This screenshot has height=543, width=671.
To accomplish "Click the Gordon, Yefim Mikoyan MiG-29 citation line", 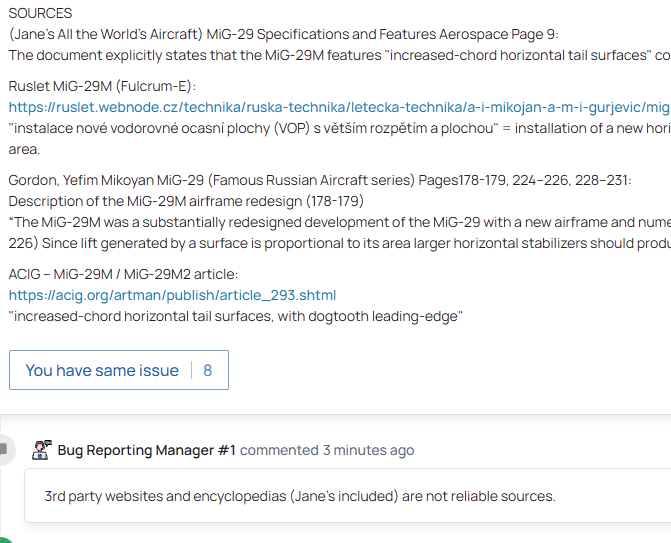I will coord(320,180).
